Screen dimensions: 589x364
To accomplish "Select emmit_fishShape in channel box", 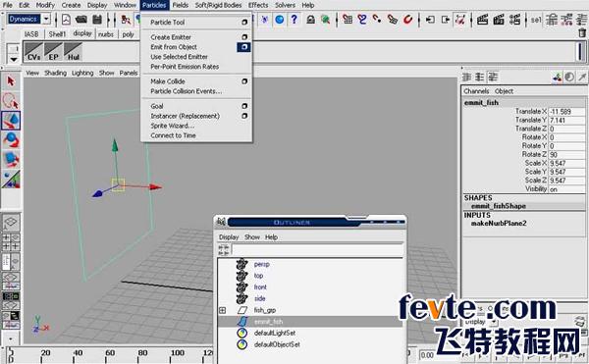I will 499,206.
